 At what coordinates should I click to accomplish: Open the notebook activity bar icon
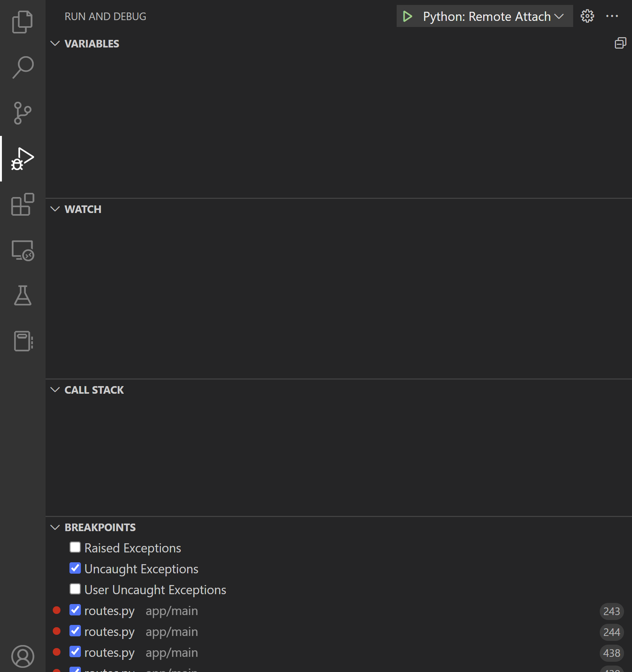[24, 341]
